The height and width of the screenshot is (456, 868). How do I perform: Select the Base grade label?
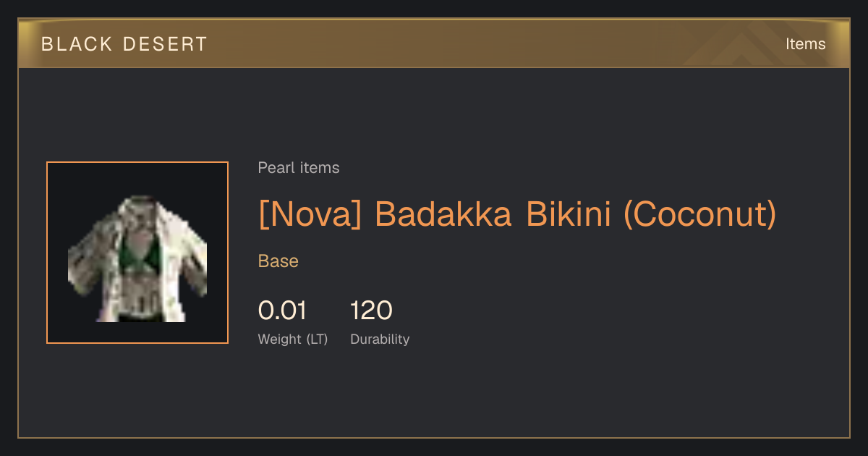coord(278,261)
